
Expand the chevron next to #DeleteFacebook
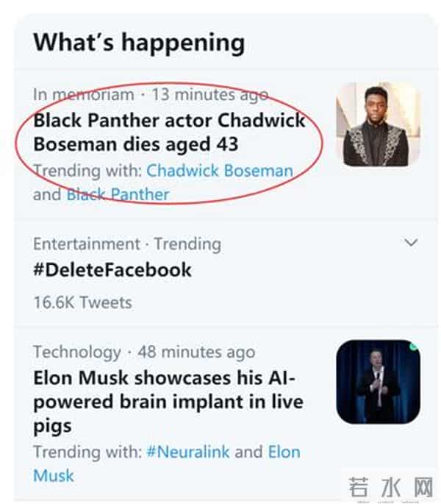pos(412,243)
